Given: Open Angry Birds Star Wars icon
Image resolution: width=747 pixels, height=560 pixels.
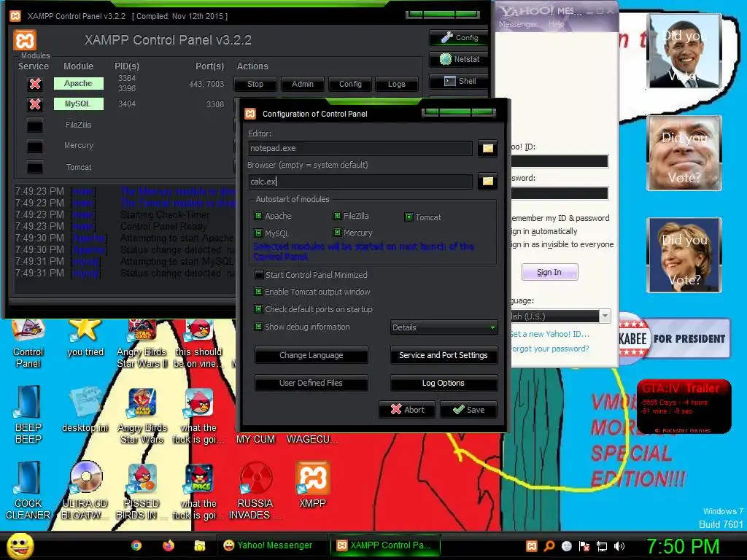Looking at the screenshot, I should (x=142, y=415).
